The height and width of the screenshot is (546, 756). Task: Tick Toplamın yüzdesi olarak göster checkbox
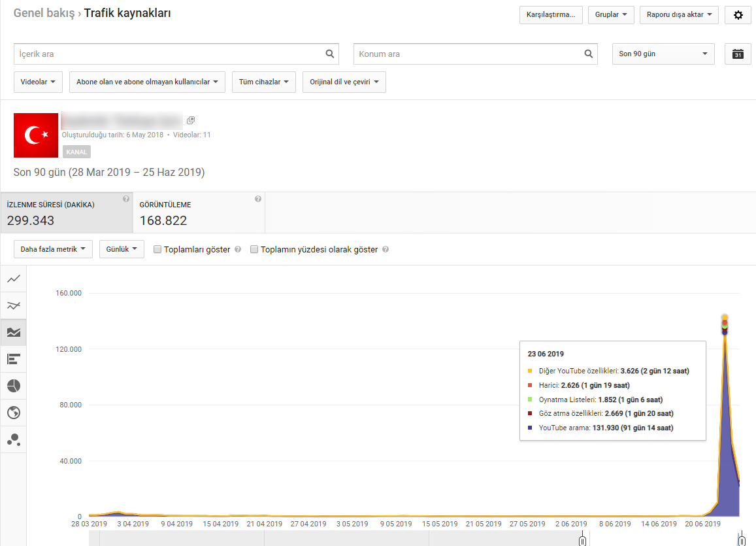[254, 249]
